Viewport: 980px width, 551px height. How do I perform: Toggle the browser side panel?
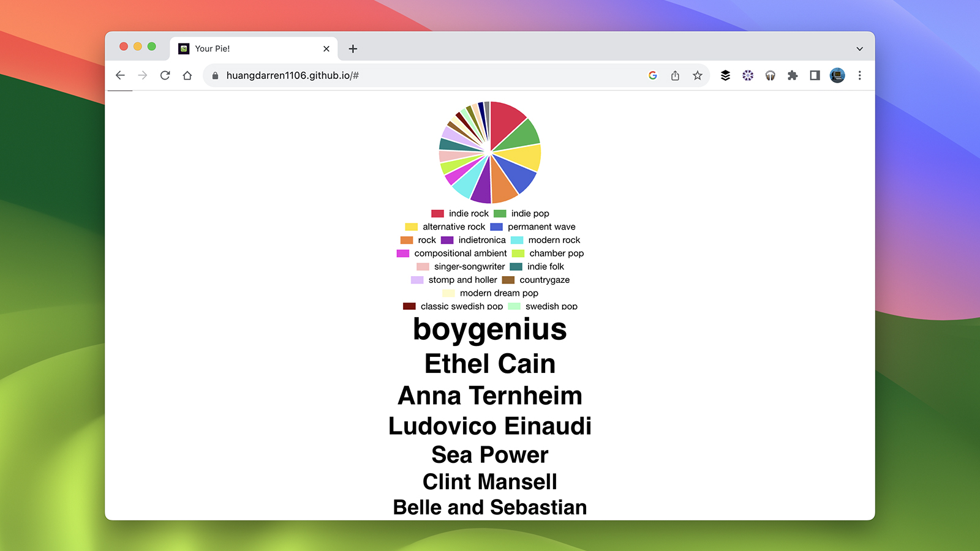[815, 75]
